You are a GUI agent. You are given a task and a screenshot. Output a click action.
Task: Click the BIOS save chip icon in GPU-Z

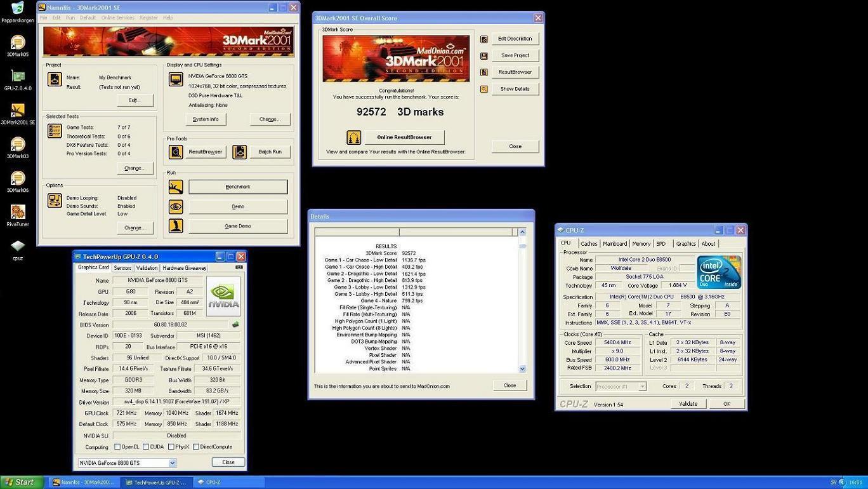(235, 325)
